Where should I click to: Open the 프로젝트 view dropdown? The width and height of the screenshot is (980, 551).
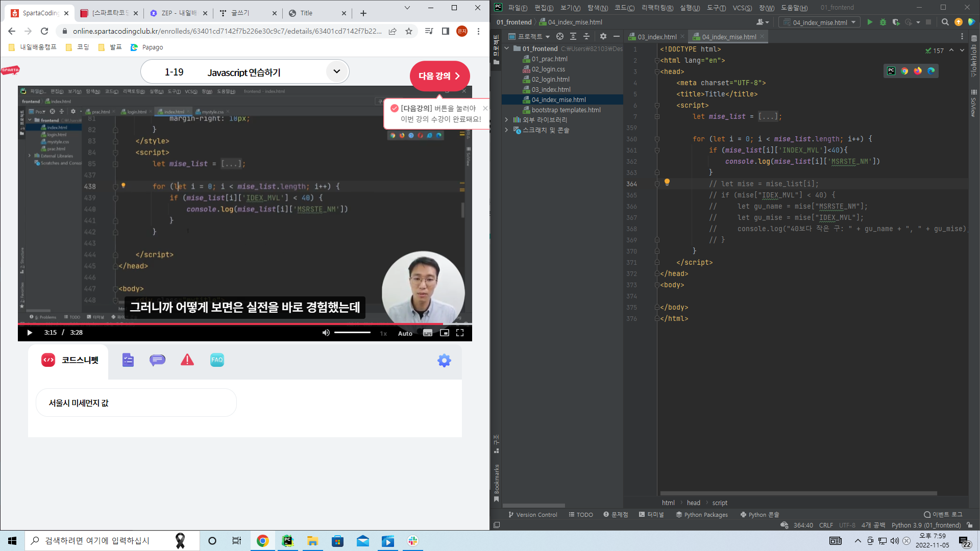(529, 37)
